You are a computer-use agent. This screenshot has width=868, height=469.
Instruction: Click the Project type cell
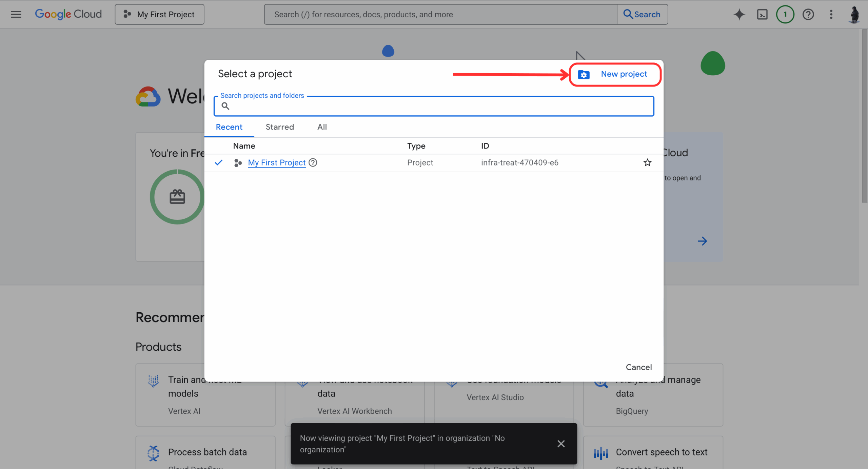420,162
